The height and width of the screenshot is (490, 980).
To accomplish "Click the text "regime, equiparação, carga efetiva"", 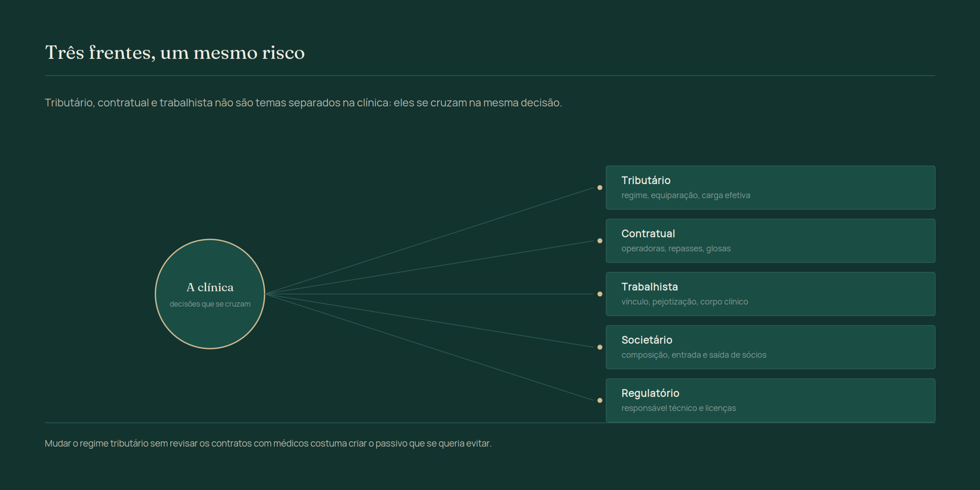I will click(686, 195).
